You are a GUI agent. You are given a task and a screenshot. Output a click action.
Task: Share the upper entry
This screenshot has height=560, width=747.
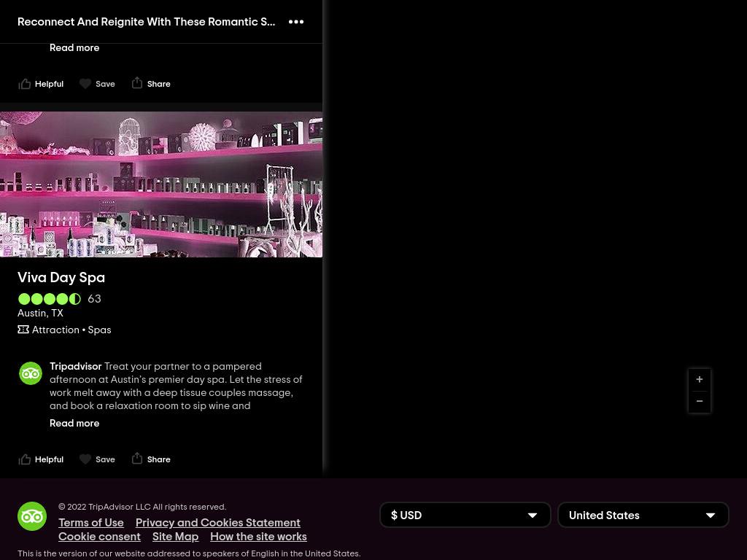tap(151, 83)
